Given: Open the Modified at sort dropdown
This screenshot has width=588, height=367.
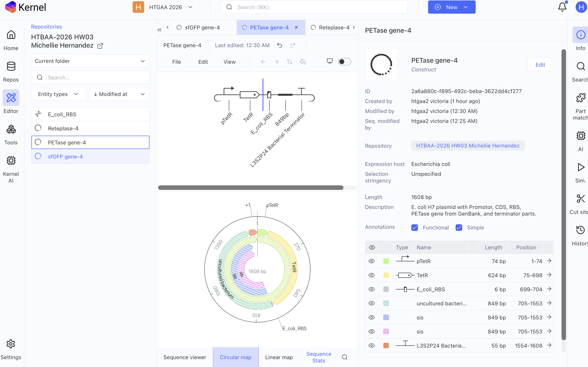Looking at the screenshot, I should [x=120, y=94].
